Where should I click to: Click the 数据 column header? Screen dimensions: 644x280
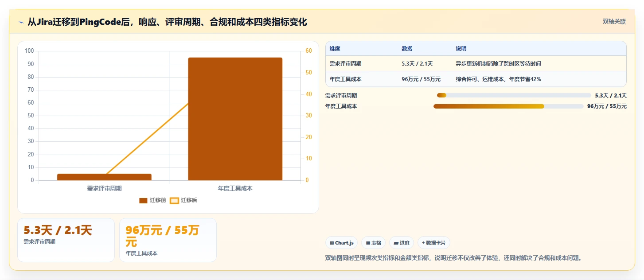407,49
